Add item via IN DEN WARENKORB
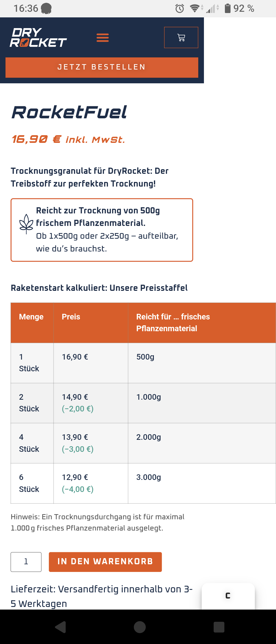 [x=105, y=562]
